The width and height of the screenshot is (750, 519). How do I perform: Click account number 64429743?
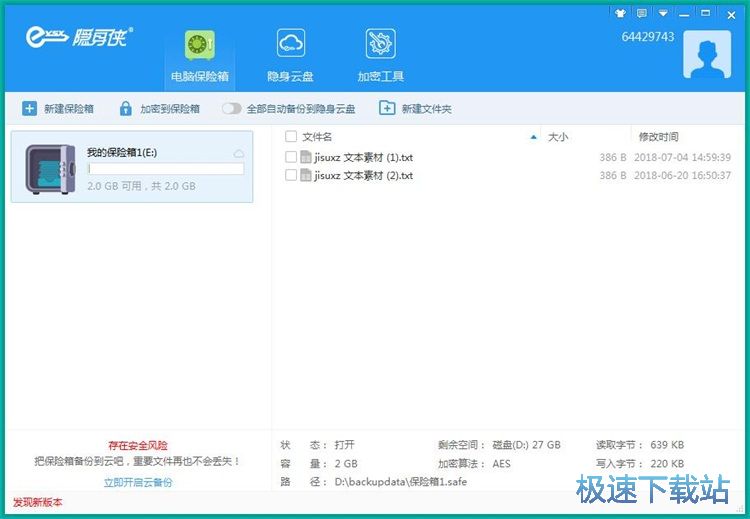tap(648, 37)
